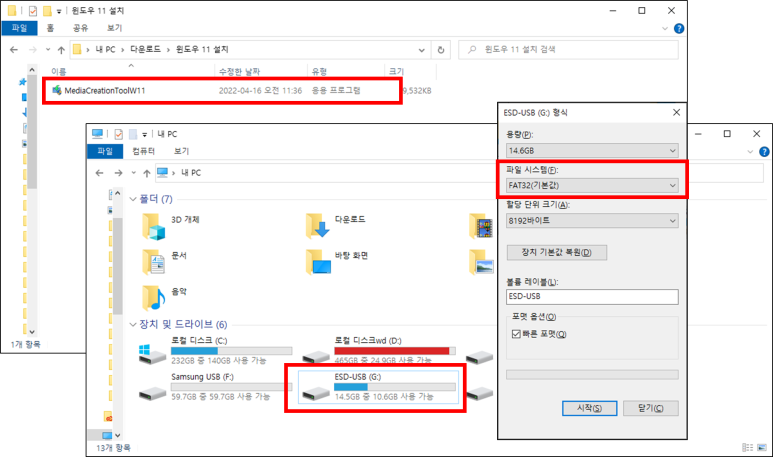Sort by 이름 column header

(x=58, y=72)
